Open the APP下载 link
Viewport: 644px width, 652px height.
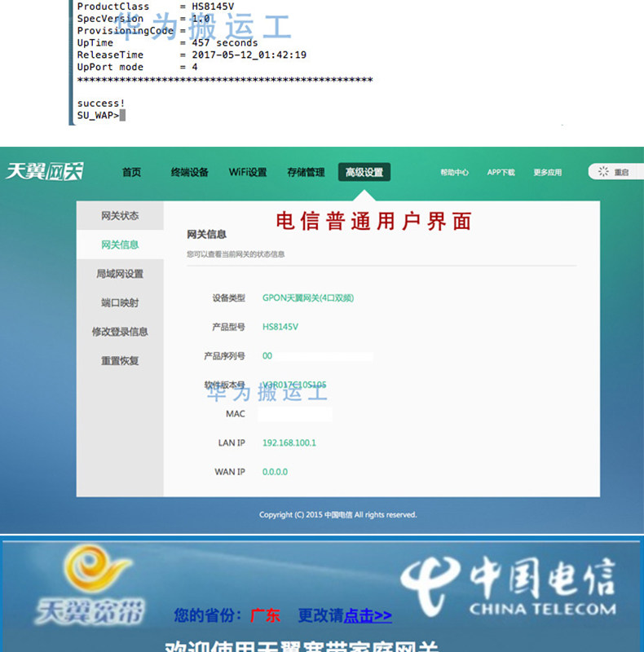tap(501, 172)
